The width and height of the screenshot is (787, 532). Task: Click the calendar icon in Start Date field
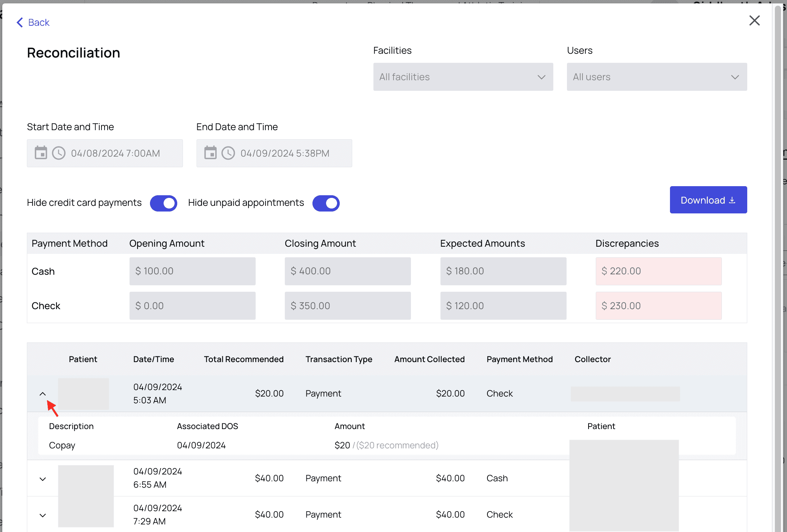[41, 153]
